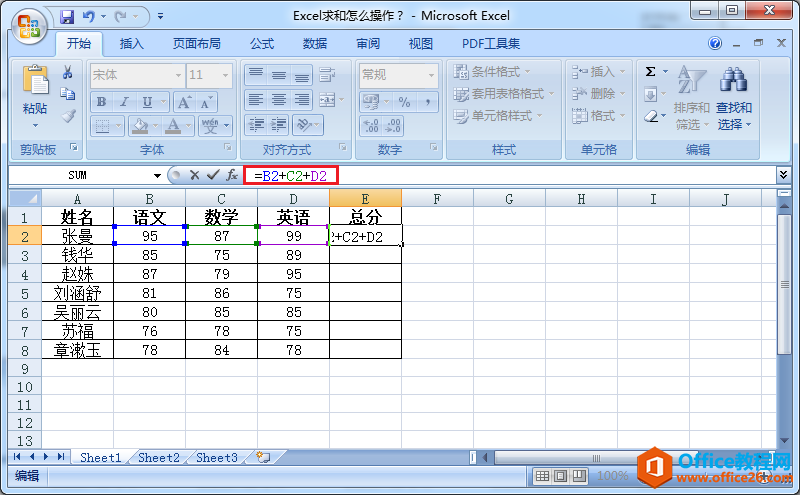Switch to Page Layout view in status bar
Viewport: 800px width, 495px height.
(560, 476)
